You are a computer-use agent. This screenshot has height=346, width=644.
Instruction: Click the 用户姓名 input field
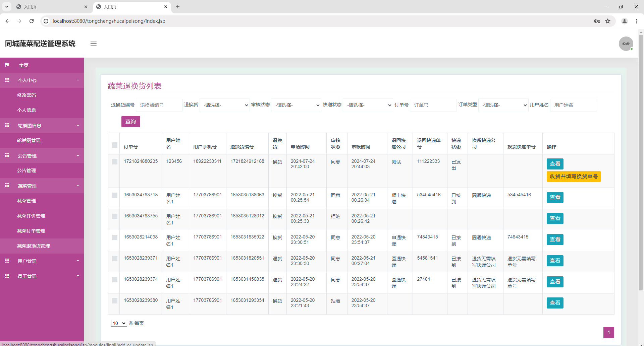(x=574, y=105)
